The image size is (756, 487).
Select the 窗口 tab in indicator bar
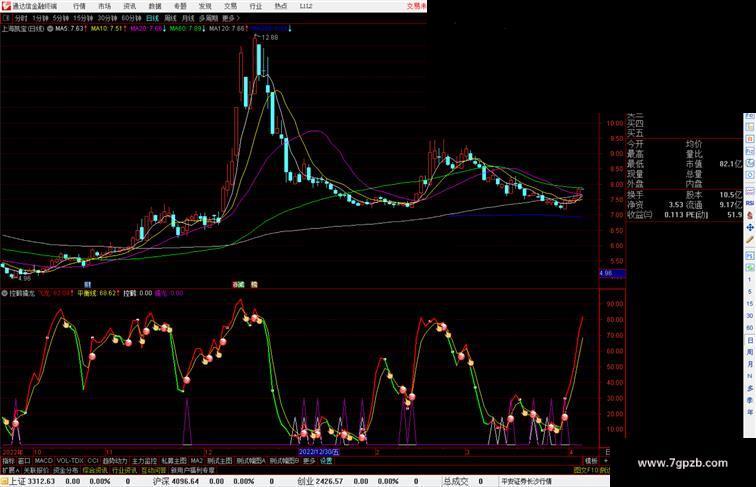tap(24, 461)
